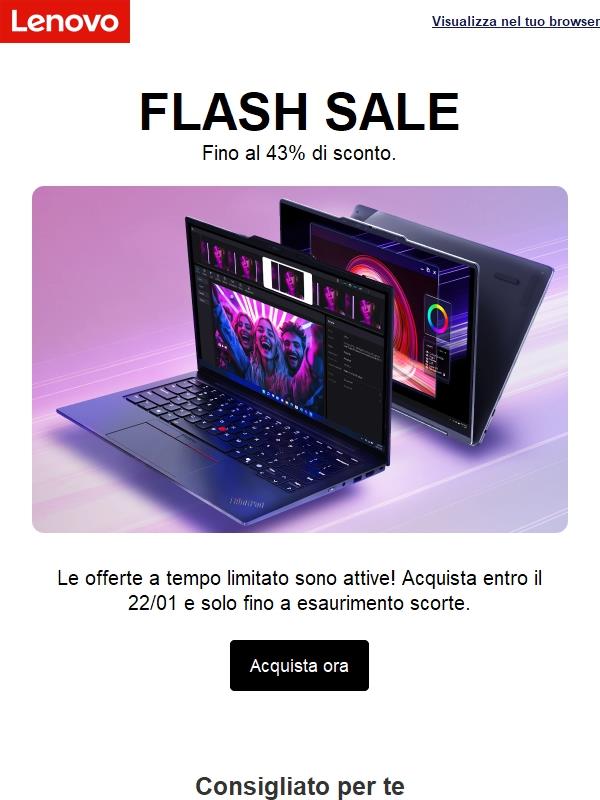This screenshot has height=800, width=600.
Task: Click the FLASH SALE headline
Action: (299, 111)
